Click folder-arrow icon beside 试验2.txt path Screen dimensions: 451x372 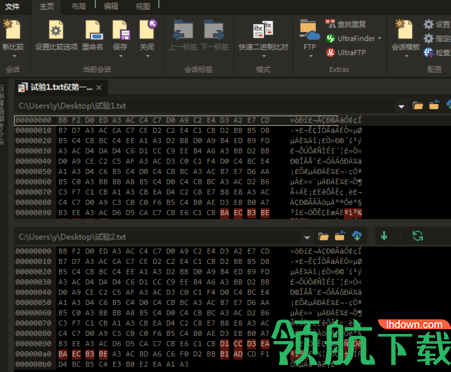pos(340,237)
